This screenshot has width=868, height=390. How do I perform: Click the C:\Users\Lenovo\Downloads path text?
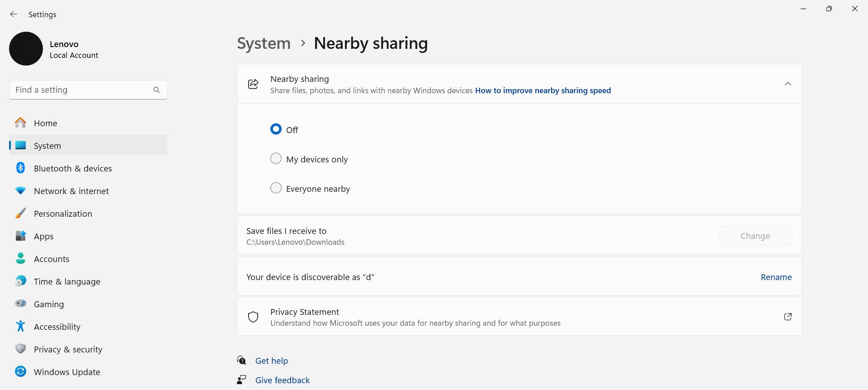(295, 242)
